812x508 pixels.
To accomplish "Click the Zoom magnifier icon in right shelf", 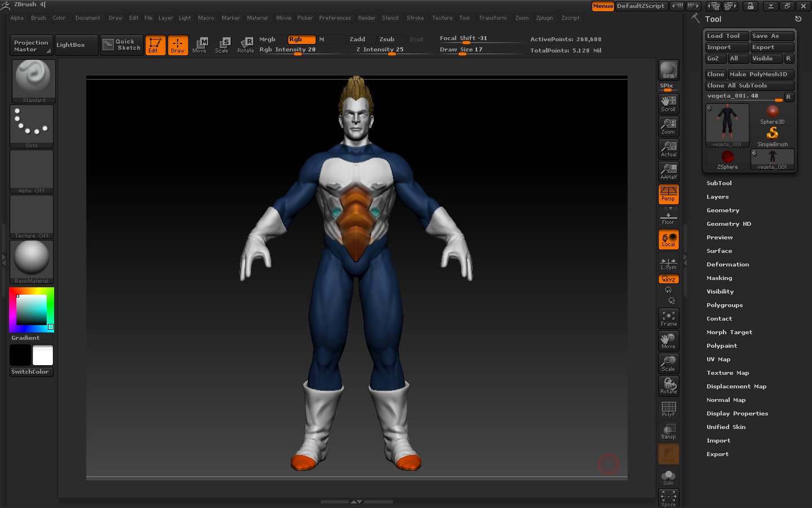I will (x=668, y=126).
